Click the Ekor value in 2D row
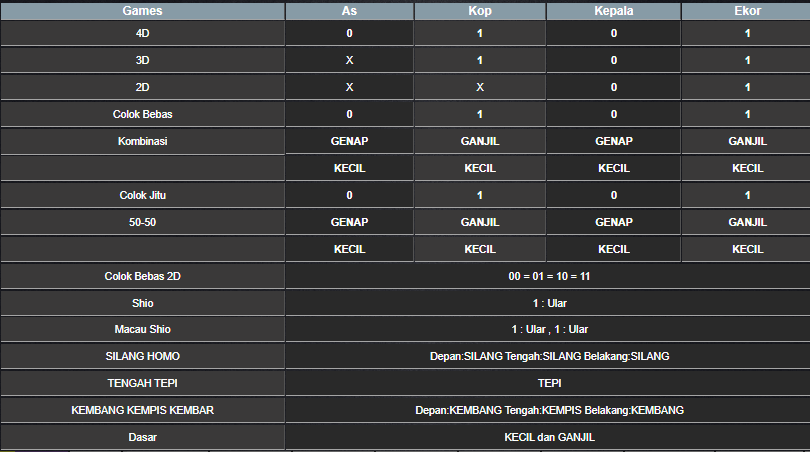 click(x=747, y=87)
